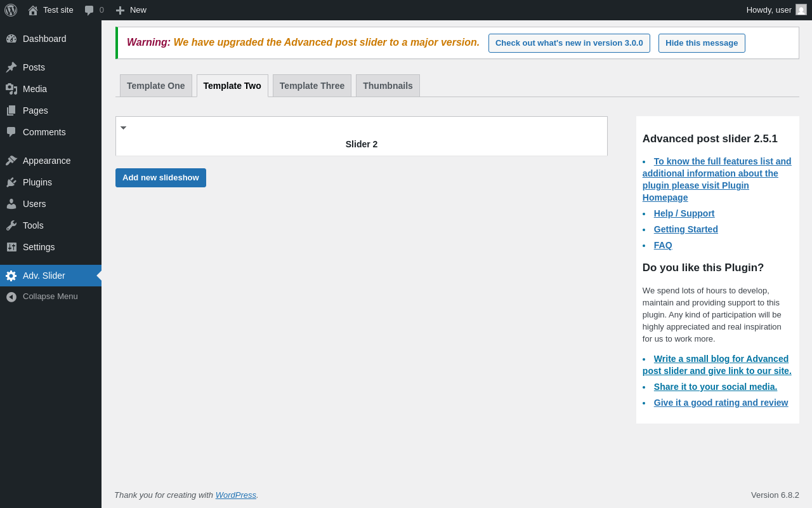Hide this message button
The image size is (812, 508).
[702, 43]
